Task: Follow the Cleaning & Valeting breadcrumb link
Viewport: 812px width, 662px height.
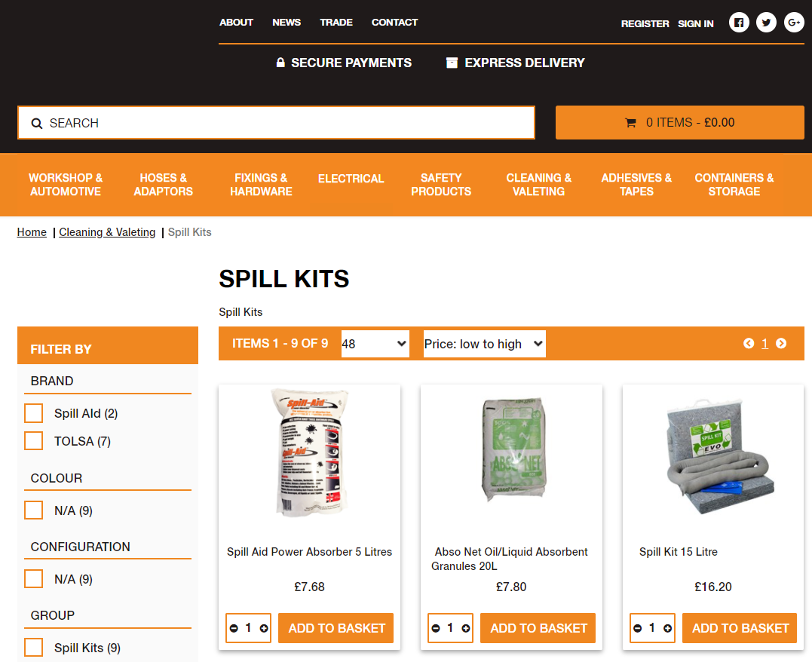Action: pyautogui.click(x=107, y=232)
